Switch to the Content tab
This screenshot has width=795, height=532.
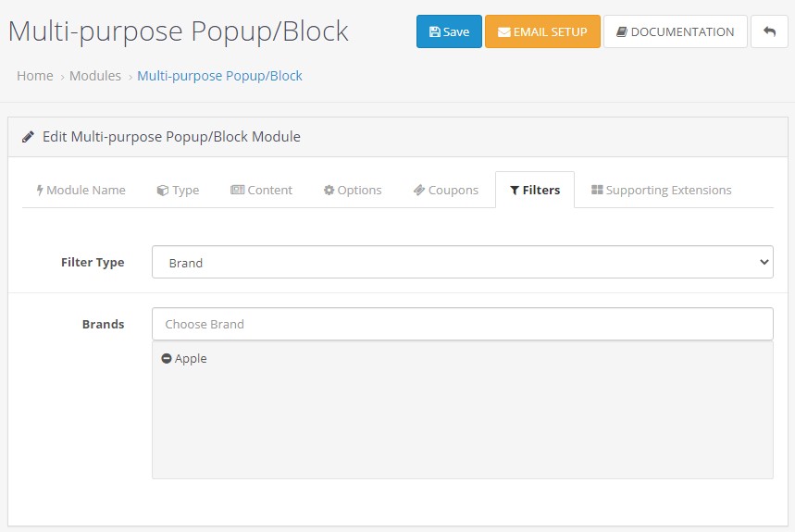point(261,190)
